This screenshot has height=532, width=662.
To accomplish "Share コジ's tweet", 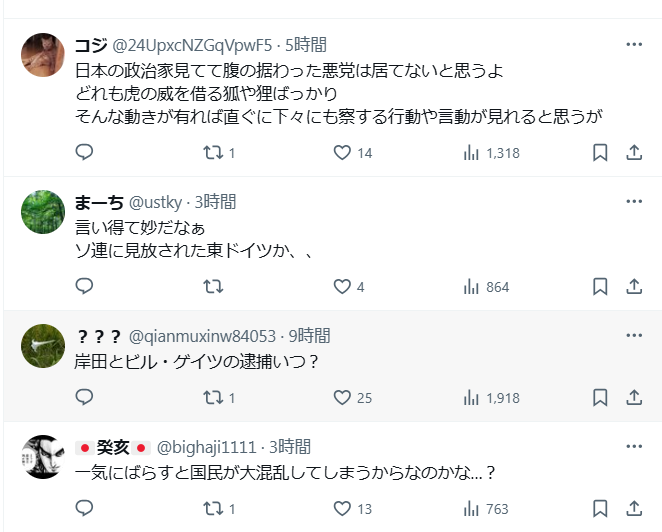I will [x=633, y=153].
